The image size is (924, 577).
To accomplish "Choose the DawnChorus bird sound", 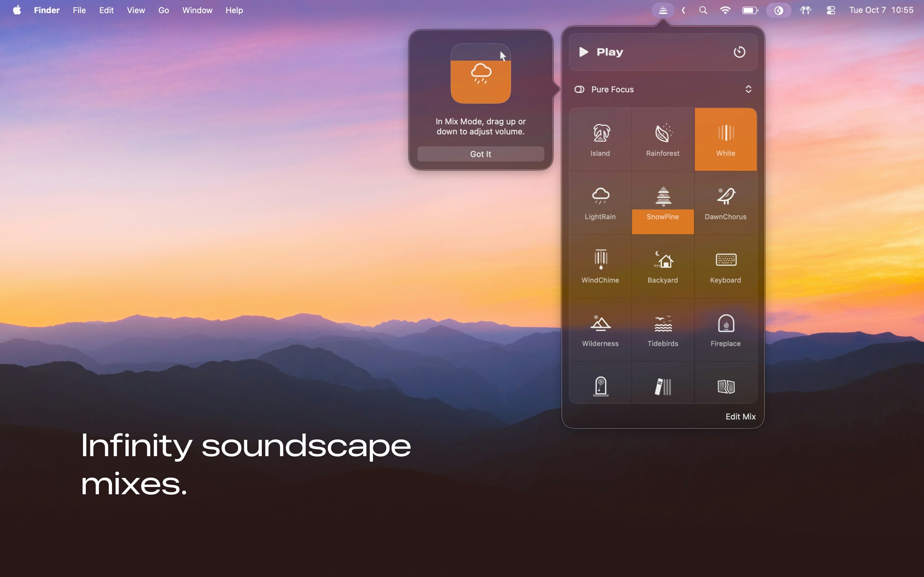I will (725, 202).
